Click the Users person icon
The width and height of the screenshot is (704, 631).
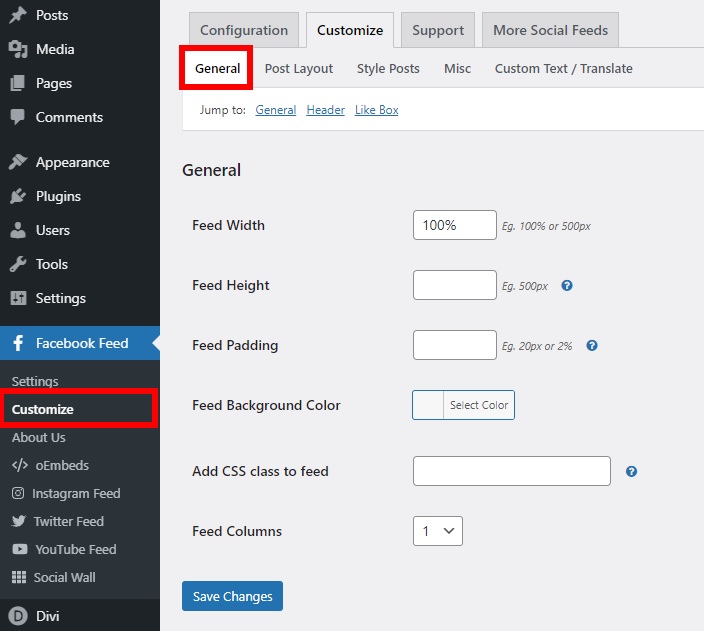click(x=18, y=230)
